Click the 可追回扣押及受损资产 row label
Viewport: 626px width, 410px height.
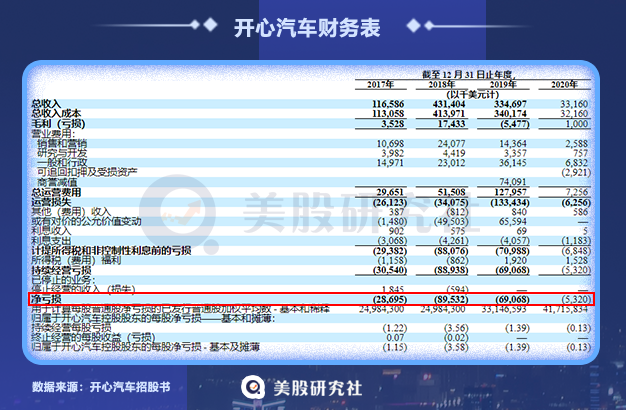point(87,172)
